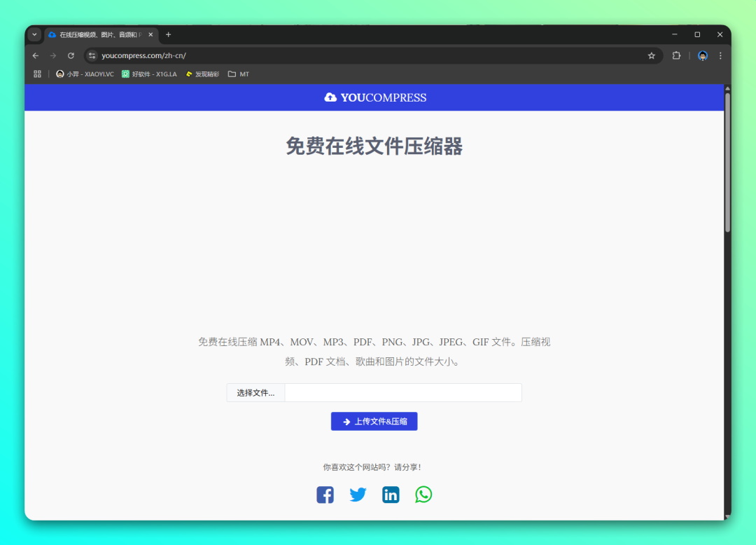Click the selected file name field
The width and height of the screenshot is (756, 545).
tap(403, 392)
